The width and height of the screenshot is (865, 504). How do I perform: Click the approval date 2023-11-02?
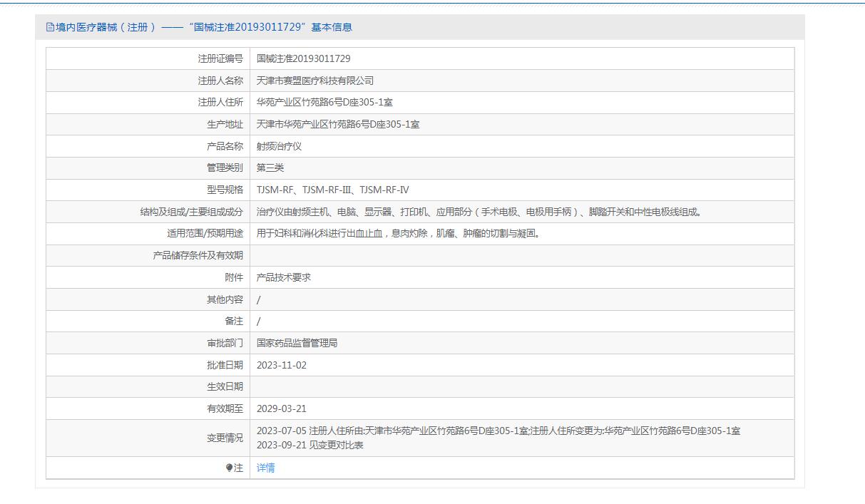[x=281, y=366]
